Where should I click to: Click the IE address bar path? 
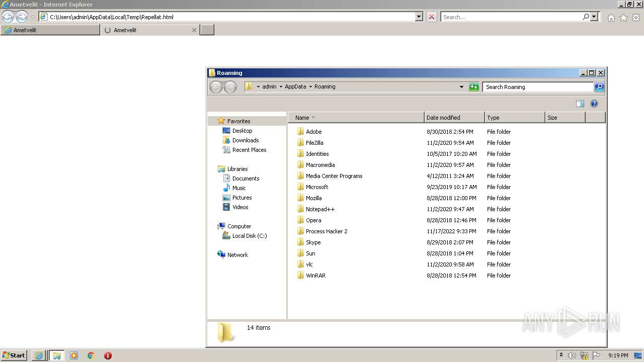tap(111, 17)
